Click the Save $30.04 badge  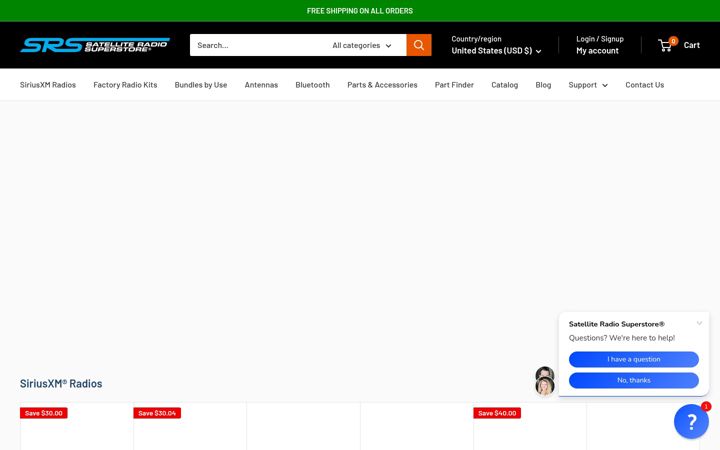pos(157,413)
